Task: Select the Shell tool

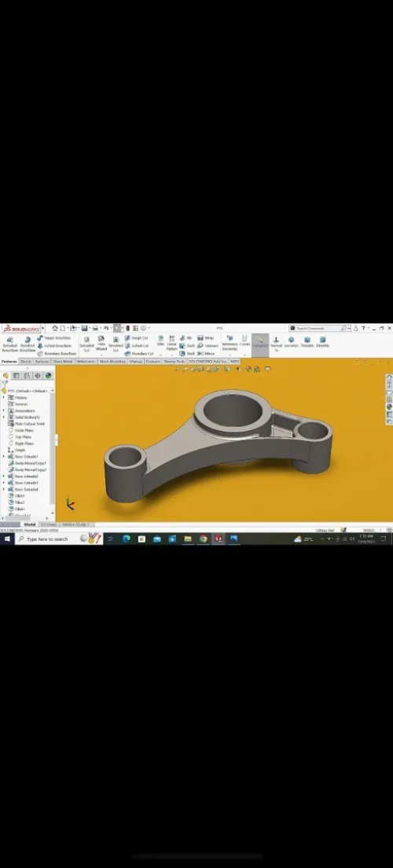Action: [187, 353]
